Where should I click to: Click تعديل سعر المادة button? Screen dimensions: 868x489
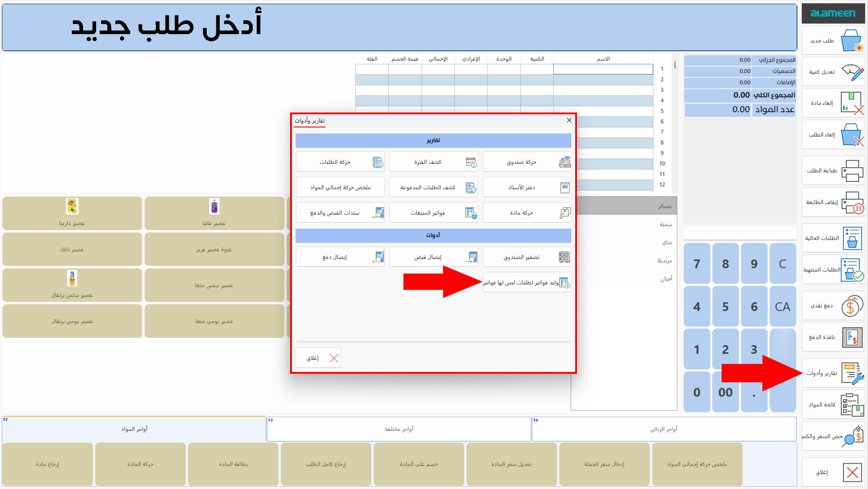tap(511, 464)
